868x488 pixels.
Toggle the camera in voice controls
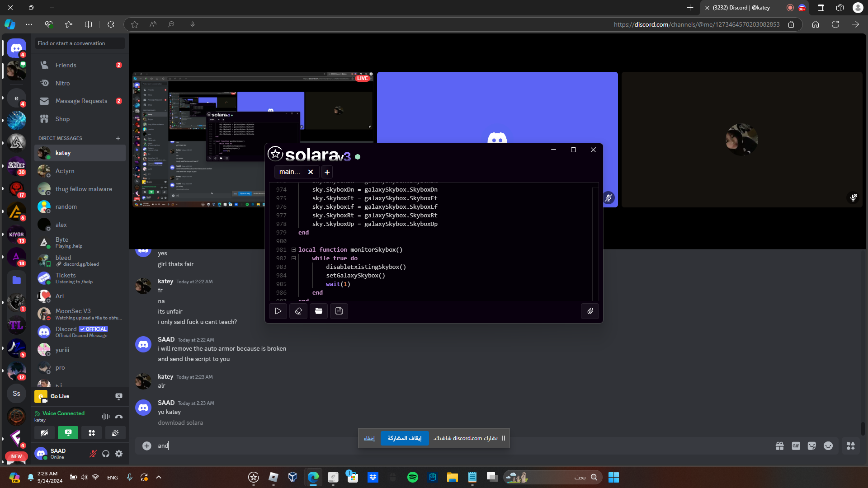(x=44, y=433)
